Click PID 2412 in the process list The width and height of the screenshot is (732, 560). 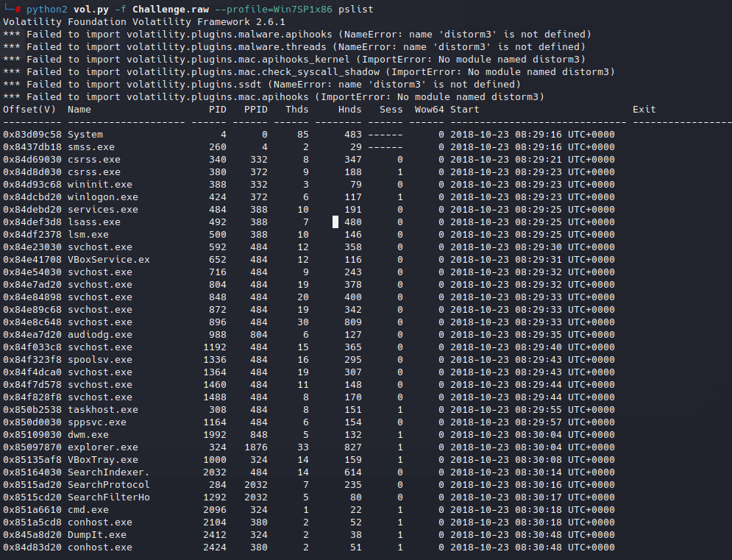[x=215, y=535]
